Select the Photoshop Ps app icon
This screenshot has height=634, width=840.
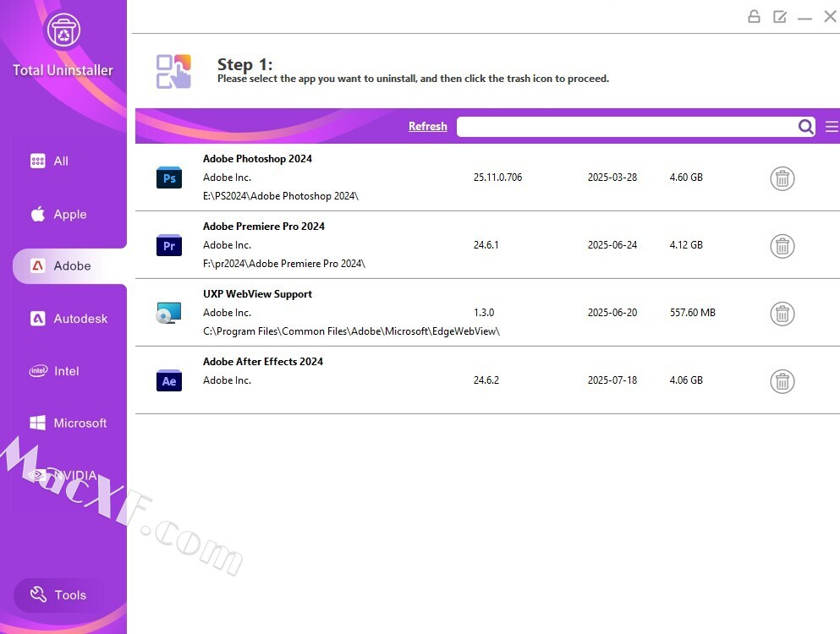(169, 178)
